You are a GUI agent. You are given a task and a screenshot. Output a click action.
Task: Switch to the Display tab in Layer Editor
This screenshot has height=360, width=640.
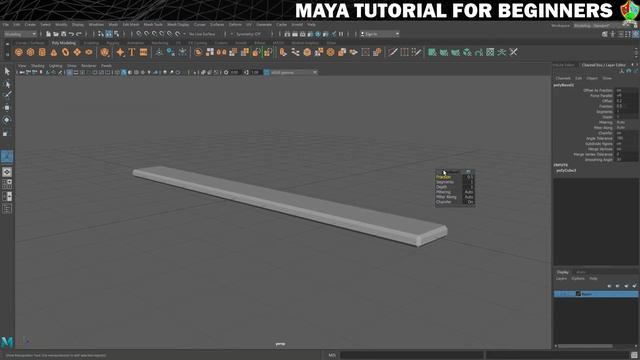[562, 272]
